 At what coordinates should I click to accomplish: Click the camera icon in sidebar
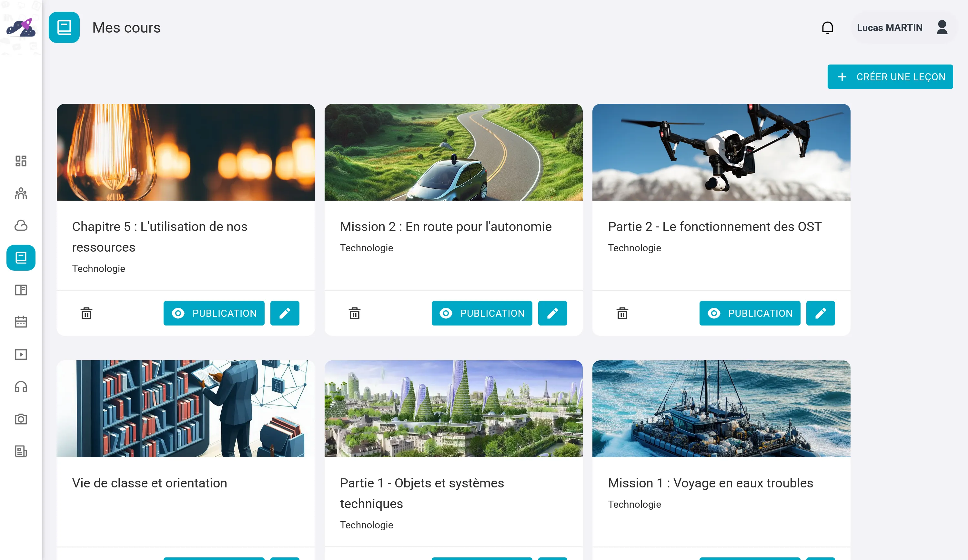click(x=21, y=419)
